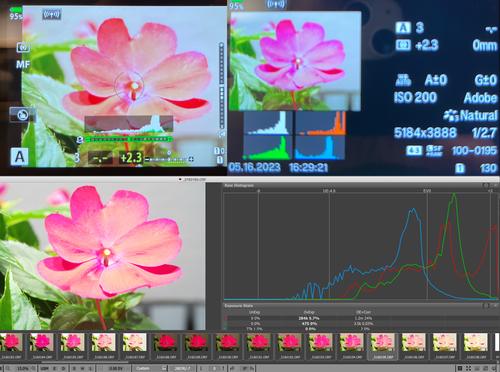
Task: Open the Custom white balance dropdown
Action: click(151, 368)
